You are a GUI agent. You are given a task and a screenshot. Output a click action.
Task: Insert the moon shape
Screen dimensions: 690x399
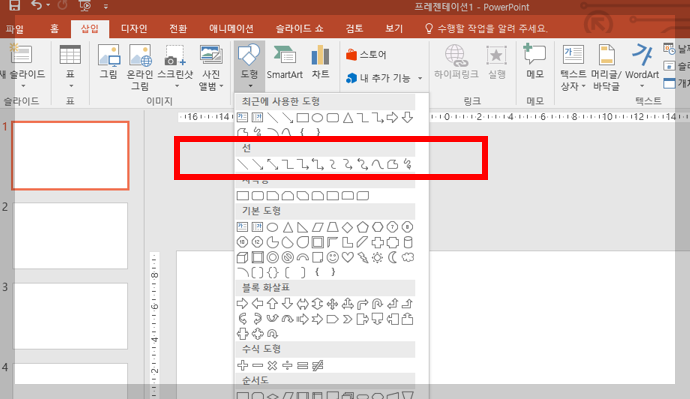coord(393,257)
